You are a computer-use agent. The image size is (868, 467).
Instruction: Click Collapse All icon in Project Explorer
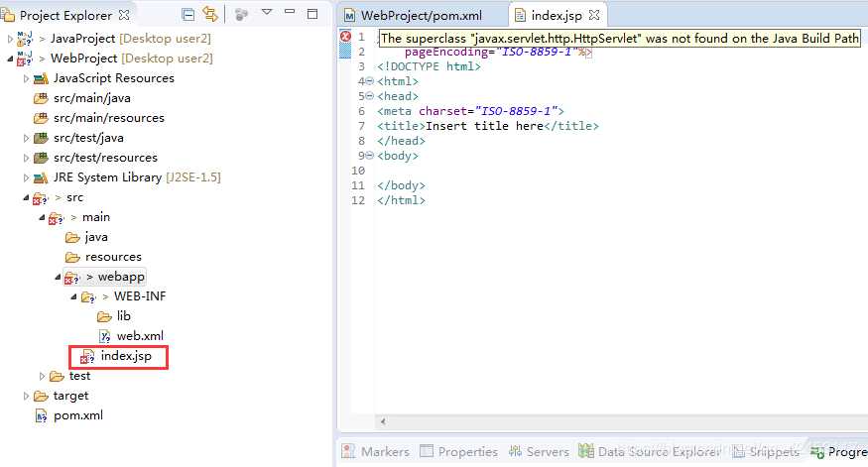(x=188, y=15)
